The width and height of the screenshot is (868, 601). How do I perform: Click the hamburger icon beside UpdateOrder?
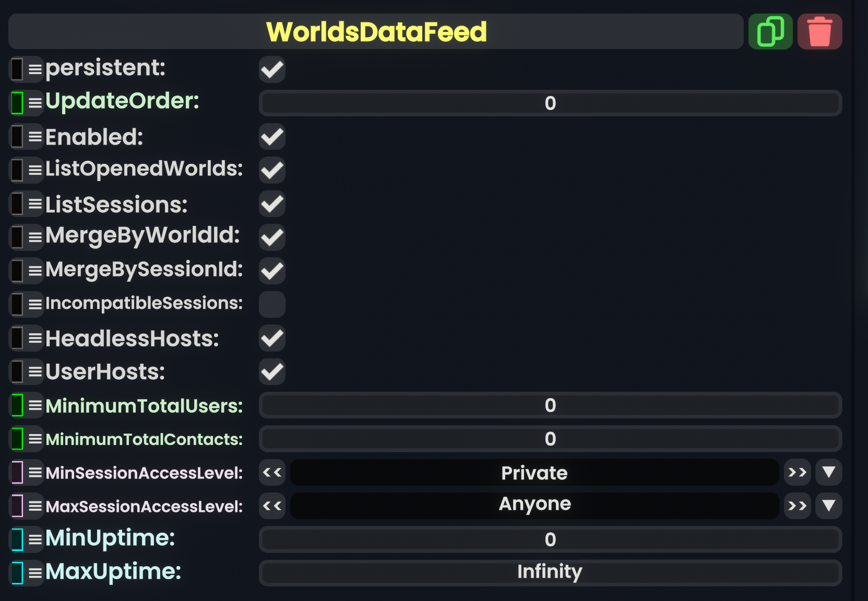click(35, 103)
